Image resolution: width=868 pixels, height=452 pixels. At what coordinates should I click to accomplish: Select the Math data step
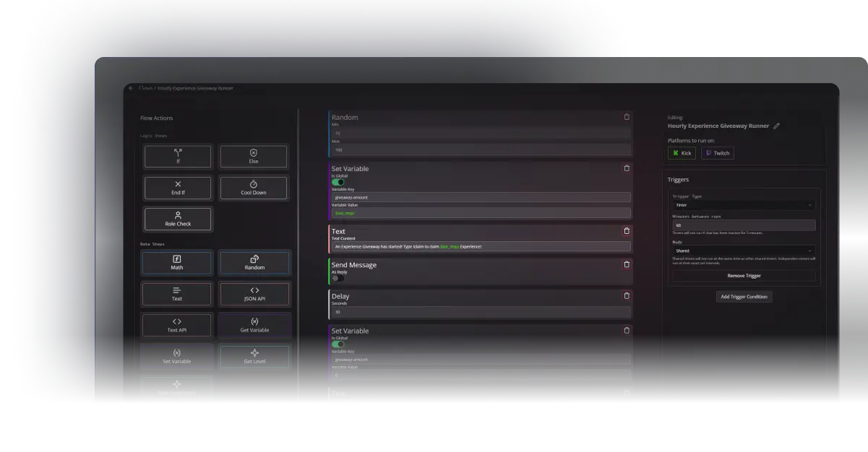[177, 262]
